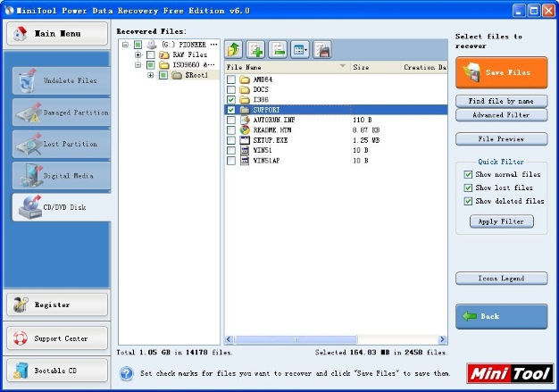Viewport: 559px width, 392px height.
Task: Click the DOCS folder icon
Action: coord(245,89)
